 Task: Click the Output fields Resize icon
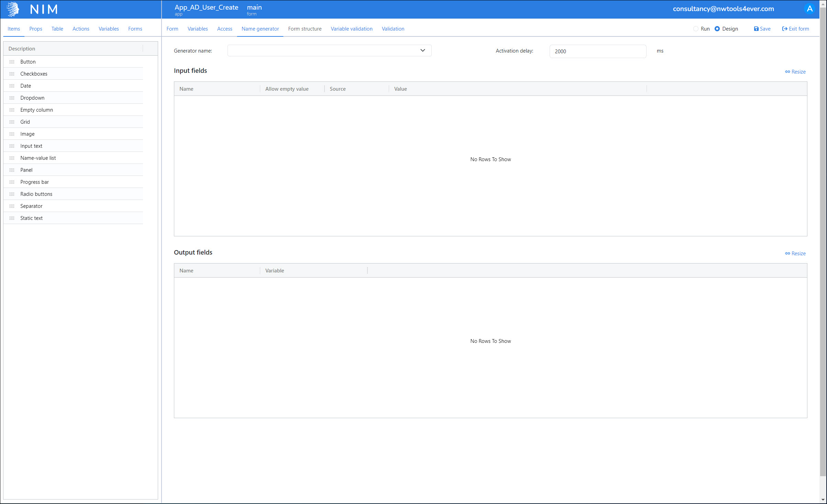click(787, 254)
